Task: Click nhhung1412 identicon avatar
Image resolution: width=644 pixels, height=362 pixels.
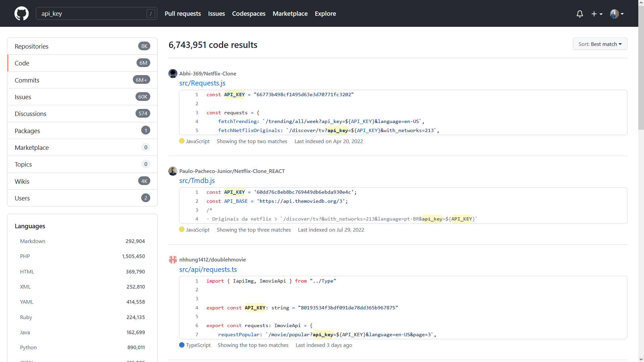Action: point(173,259)
